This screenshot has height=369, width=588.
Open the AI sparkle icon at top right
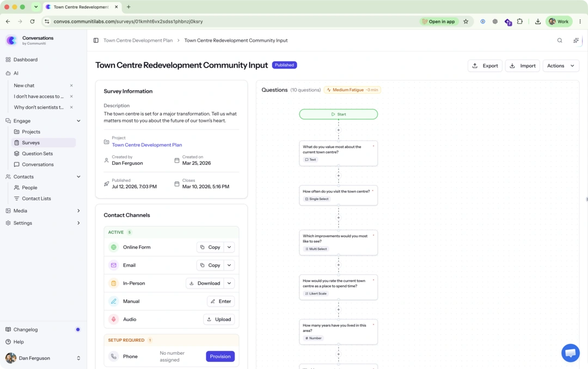(x=576, y=40)
